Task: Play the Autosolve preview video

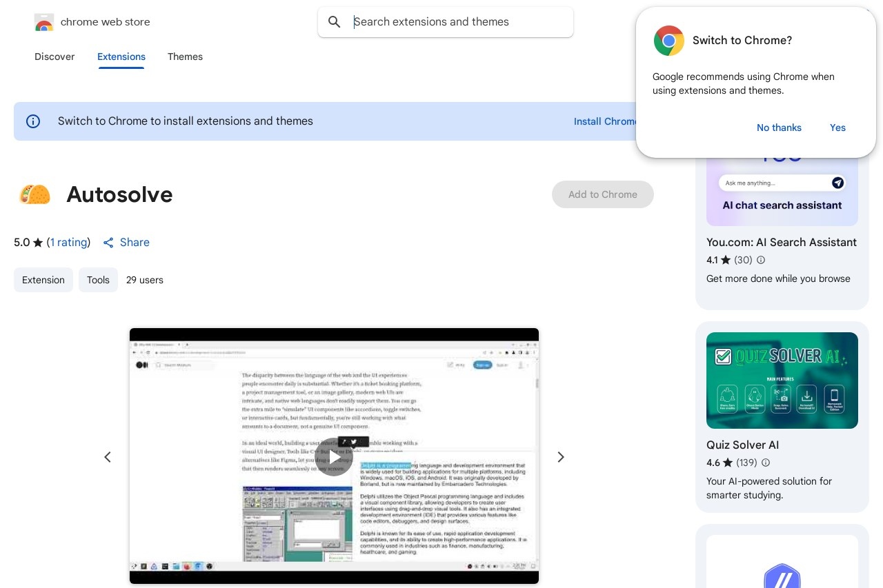Action: (x=334, y=457)
